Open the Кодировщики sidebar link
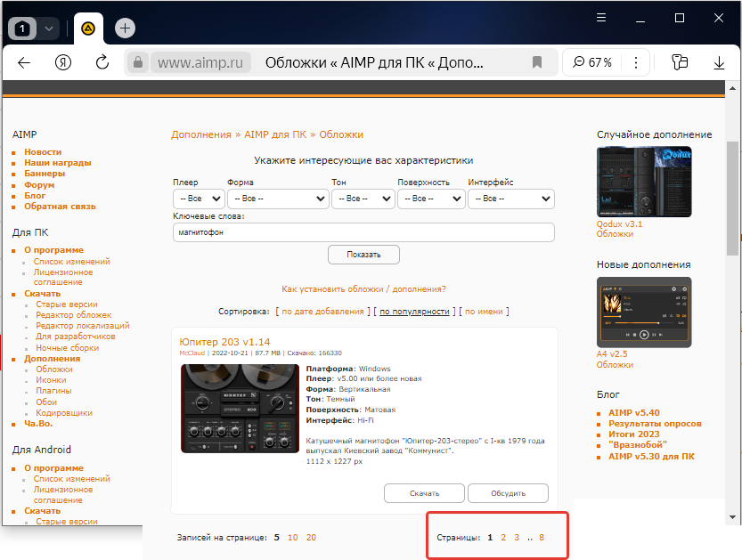The width and height of the screenshot is (742, 560). 64,413
